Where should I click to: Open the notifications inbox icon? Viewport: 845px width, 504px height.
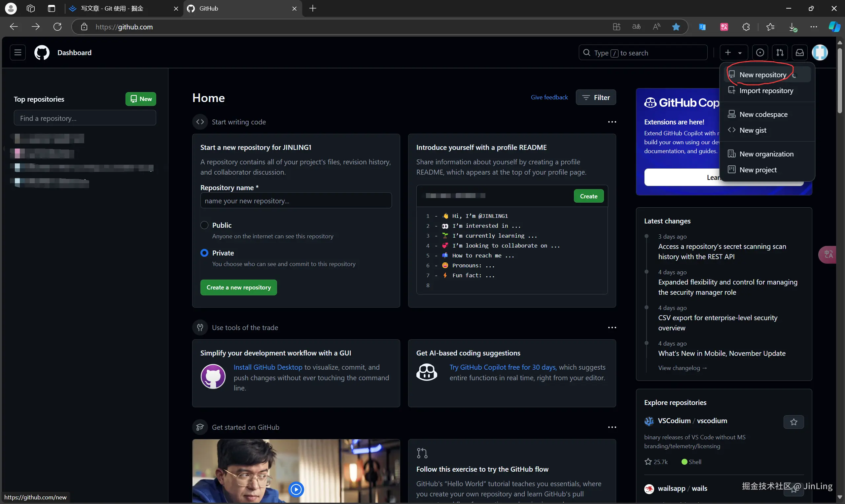pyautogui.click(x=799, y=52)
